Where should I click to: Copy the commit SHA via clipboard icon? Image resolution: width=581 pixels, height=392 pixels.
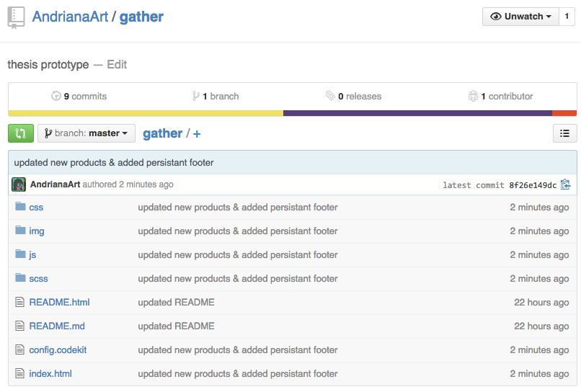pos(565,184)
